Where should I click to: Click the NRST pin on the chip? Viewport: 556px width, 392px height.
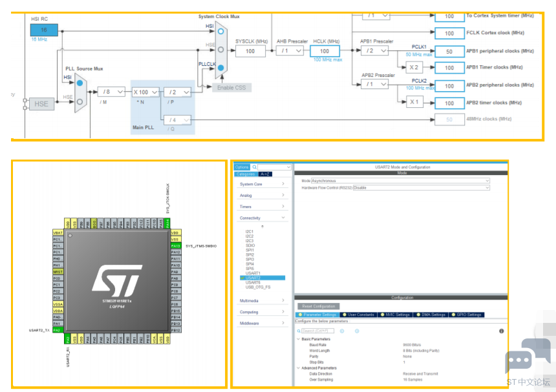[58, 272]
